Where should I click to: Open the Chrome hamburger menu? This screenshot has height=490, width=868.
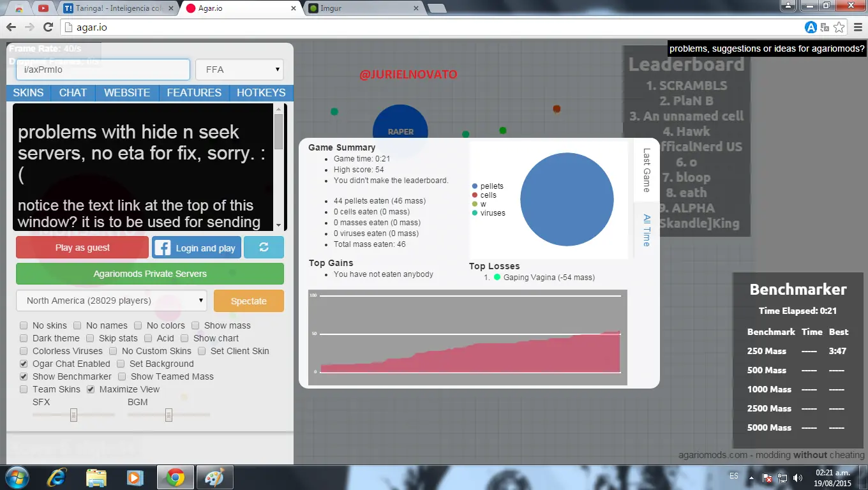click(x=858, y=27)
